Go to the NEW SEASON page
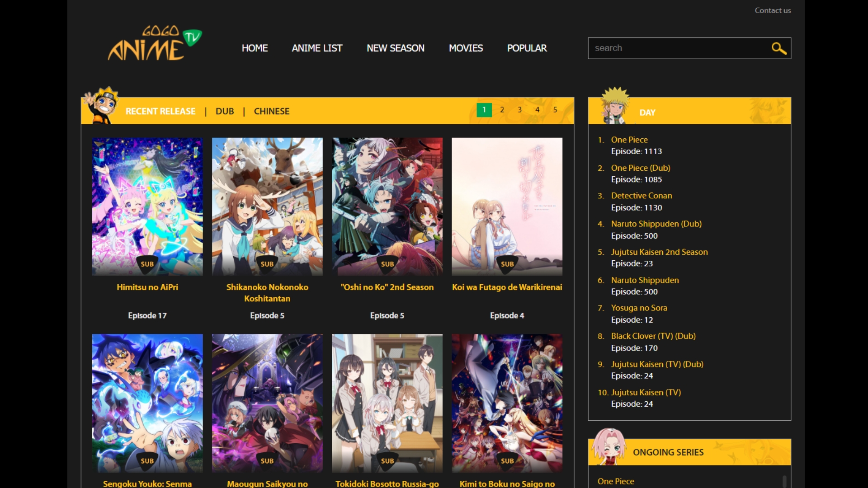The width and height of the screenshot is (868, 488). 396,48
